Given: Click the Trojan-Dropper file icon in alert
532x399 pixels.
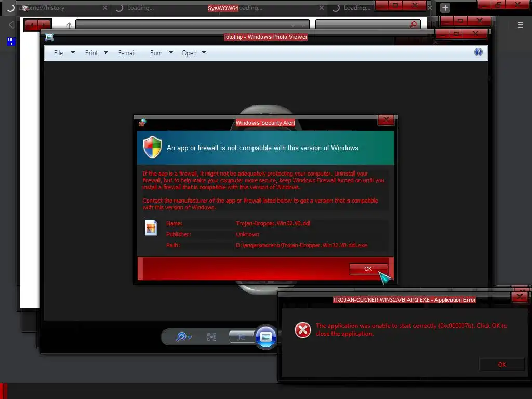Looking at the screenshot, I should tap(151, 228).
